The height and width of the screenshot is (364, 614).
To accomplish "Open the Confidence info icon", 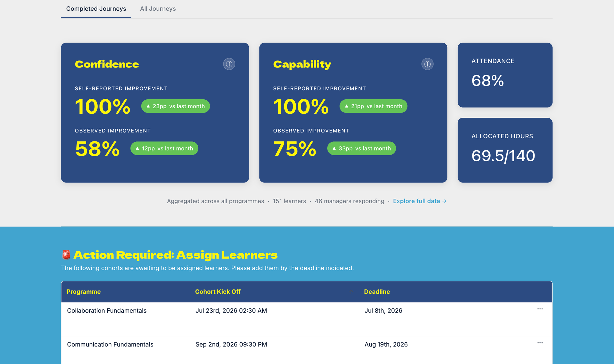I will pos(229,64).
